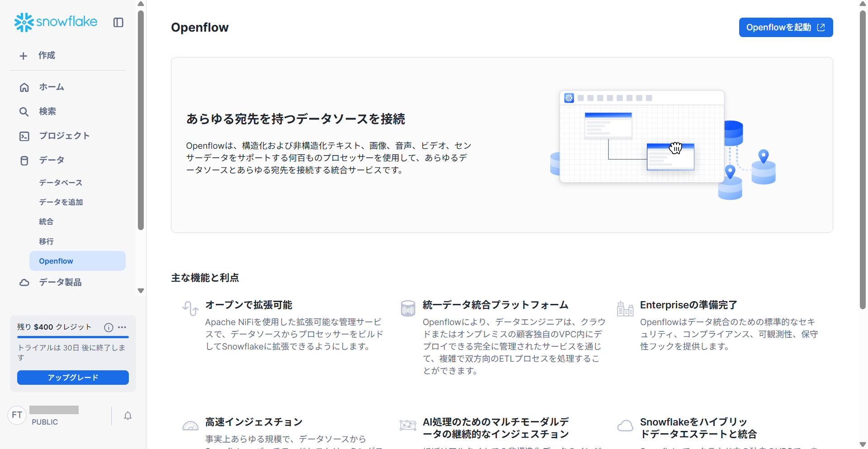Click the external link icon in launch button
Image resolution: width=868 pixels, height=449 pixels.
(x=821, y=28)
